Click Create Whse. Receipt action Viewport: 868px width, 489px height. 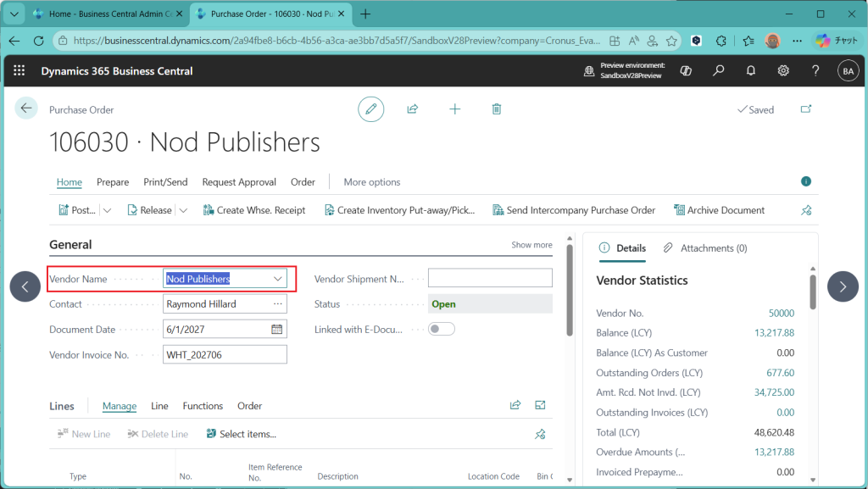click(x=254, y=210)
